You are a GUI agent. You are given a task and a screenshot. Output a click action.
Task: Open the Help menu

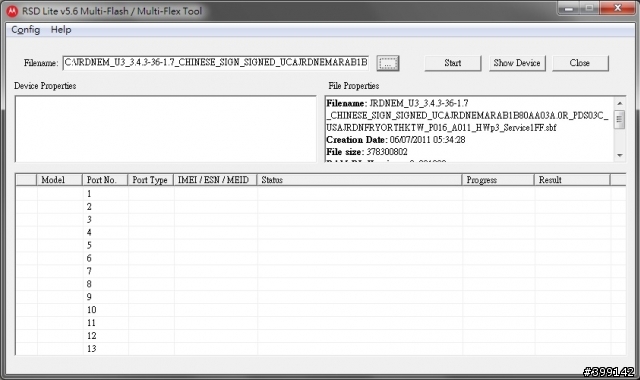[61, 30]
